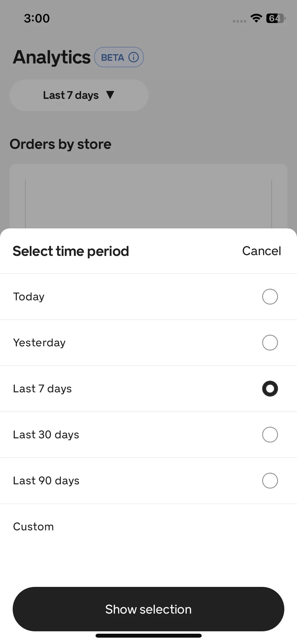Tap the Orders by store chart area

click(x=148, y=196)
